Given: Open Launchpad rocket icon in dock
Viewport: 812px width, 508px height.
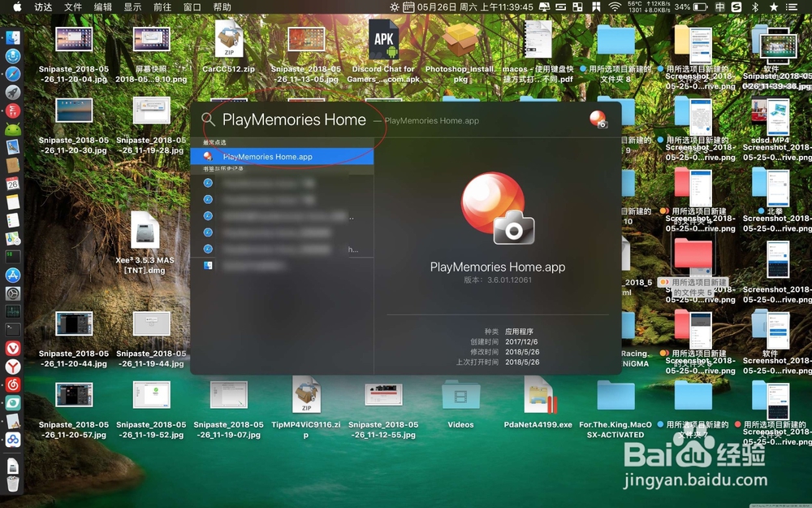Looking at the screenshot, I should pos(13,92).
